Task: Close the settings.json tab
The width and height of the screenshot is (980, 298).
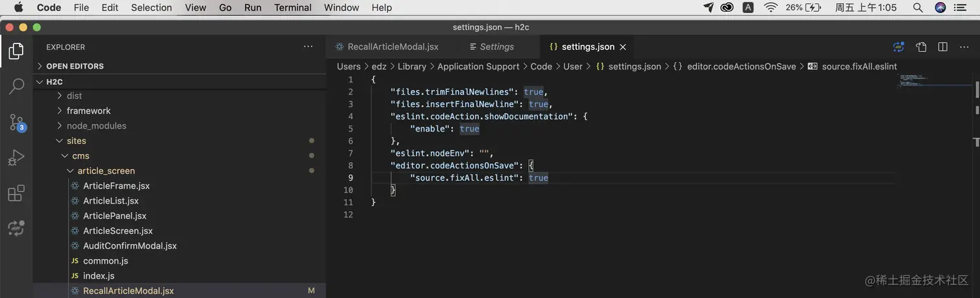Action: 623,47
